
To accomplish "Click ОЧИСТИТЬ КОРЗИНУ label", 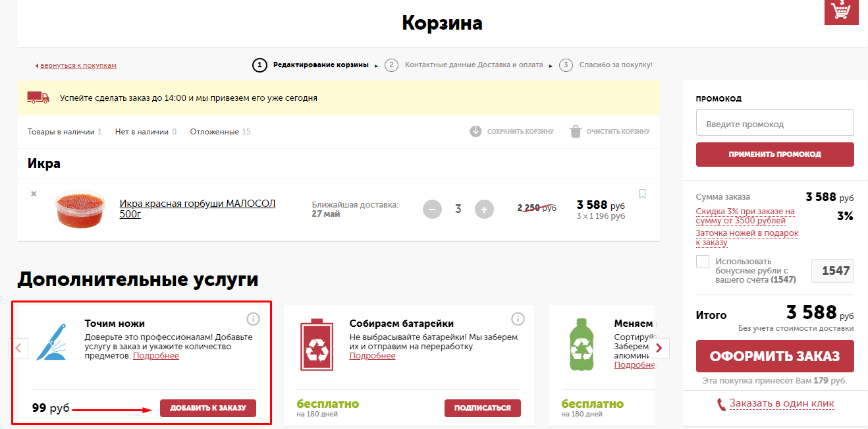I will tap(618, 132).
